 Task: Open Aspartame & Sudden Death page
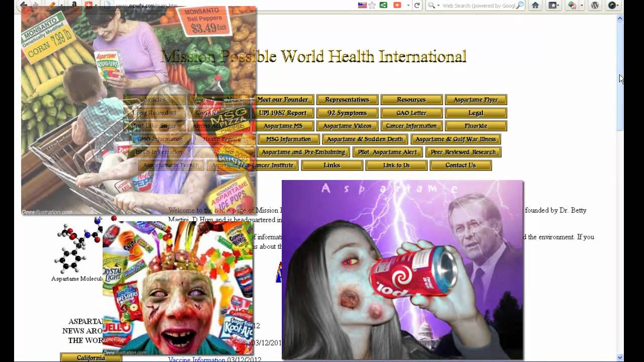click(365, 139)
